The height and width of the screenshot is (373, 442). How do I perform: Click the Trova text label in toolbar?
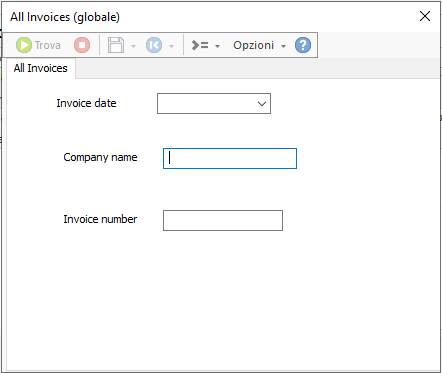tap(48, 45)
